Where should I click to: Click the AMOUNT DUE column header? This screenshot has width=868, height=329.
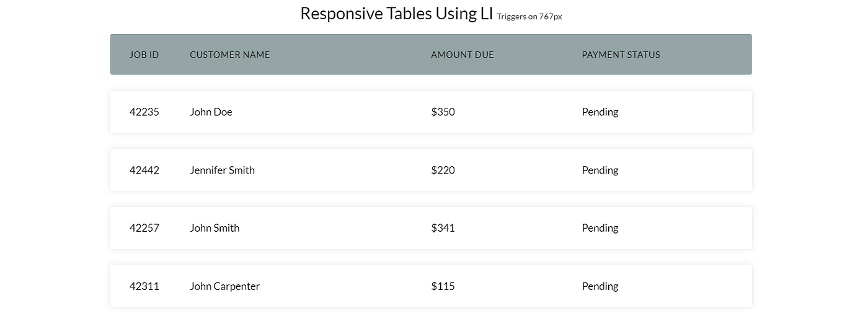click(462, 55)
